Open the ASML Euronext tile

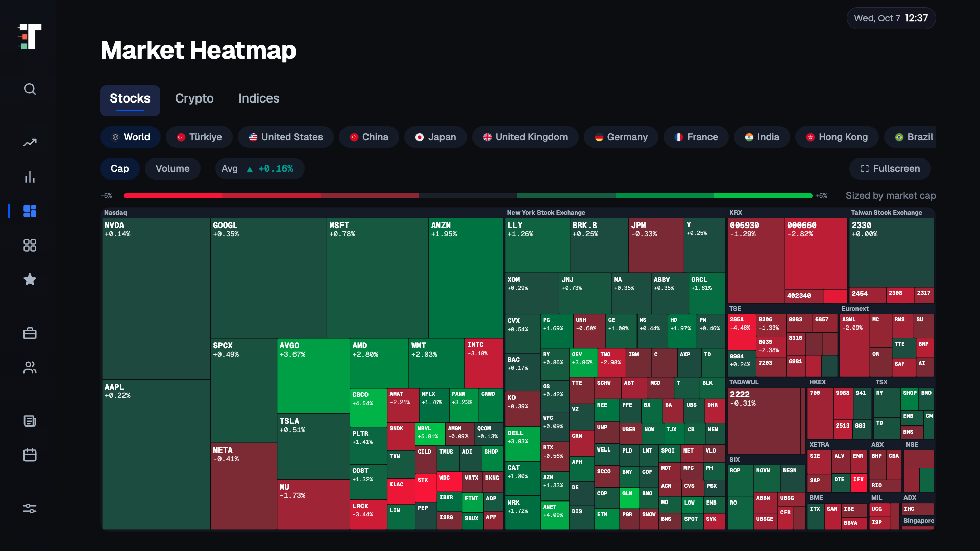coord(855,346)
